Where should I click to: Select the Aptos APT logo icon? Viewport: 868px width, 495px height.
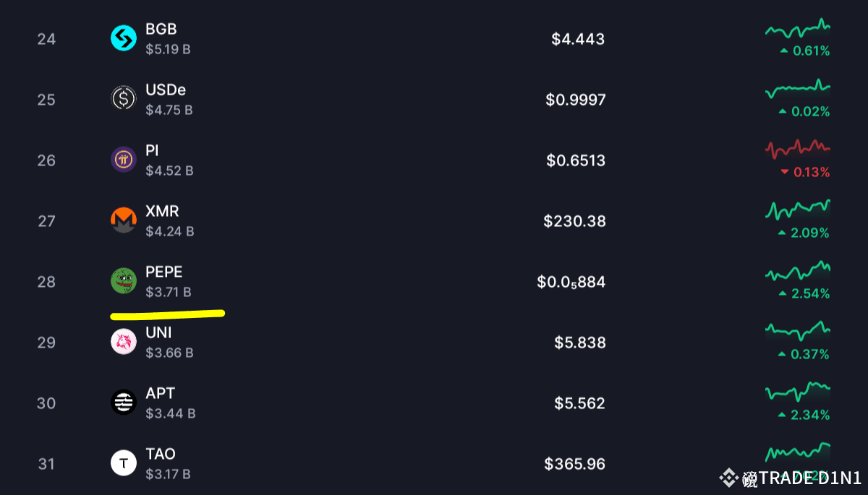click(x=124, y=402)
